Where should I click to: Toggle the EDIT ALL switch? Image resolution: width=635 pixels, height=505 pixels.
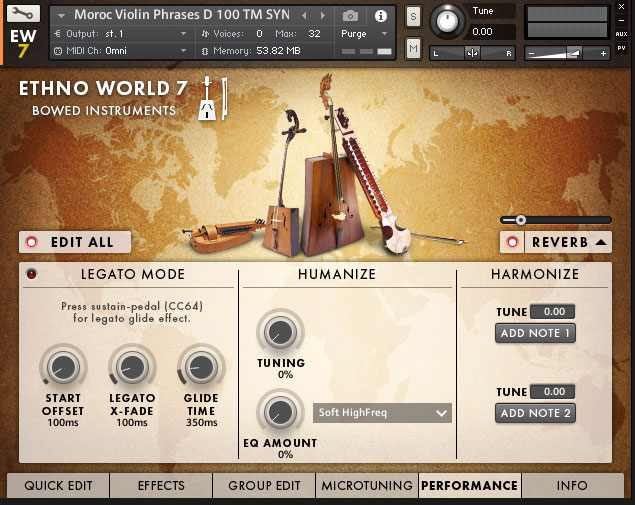point(75,242)
